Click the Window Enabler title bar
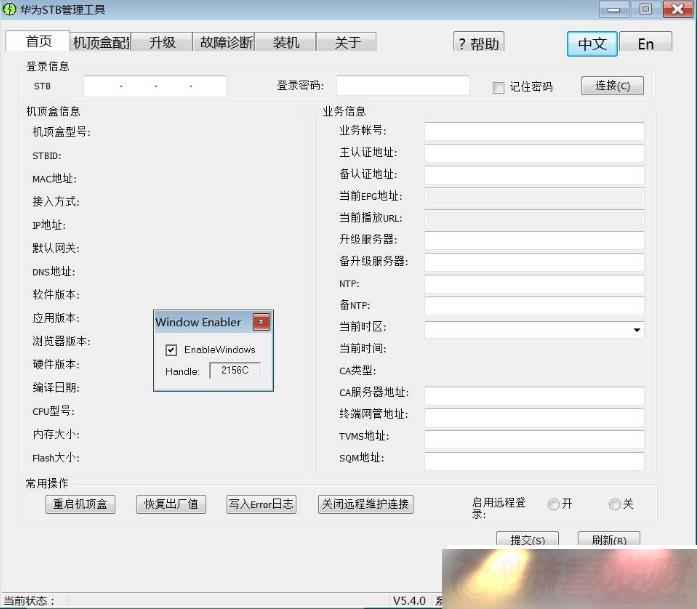 click(204, 322)
